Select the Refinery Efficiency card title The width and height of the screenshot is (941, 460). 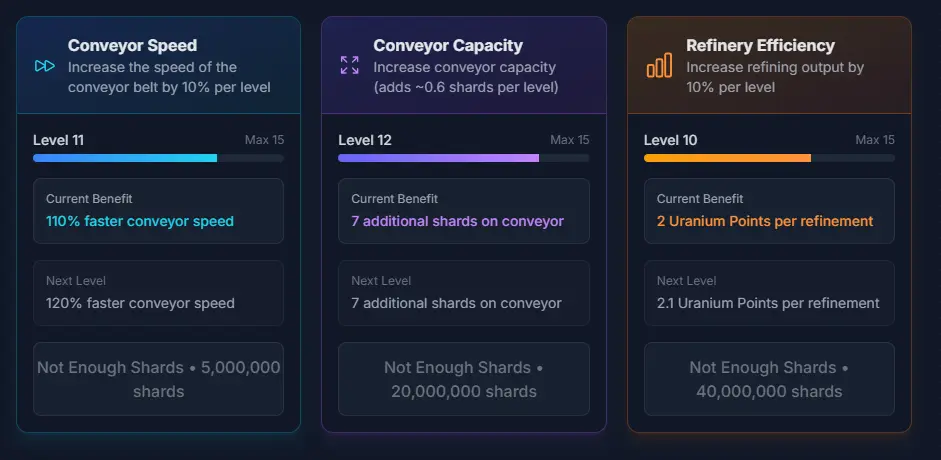(x=760, y=46)
